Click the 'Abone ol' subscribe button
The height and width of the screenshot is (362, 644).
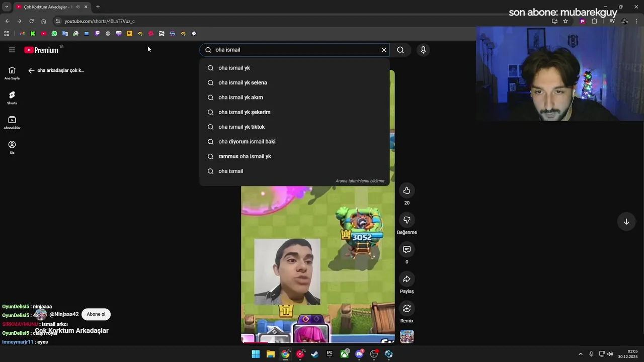click(96, 314)
